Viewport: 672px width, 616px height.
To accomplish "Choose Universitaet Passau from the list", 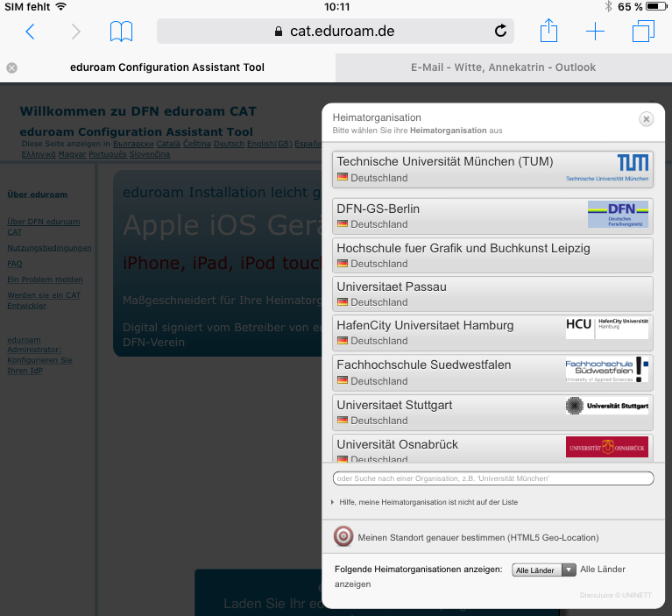I will (x=492, y=294).
